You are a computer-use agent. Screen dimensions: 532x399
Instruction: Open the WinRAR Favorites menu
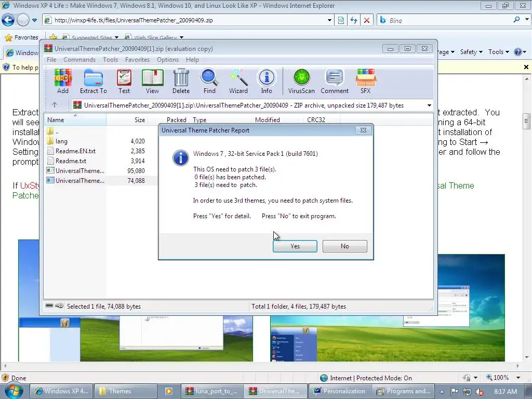(137, 59)
